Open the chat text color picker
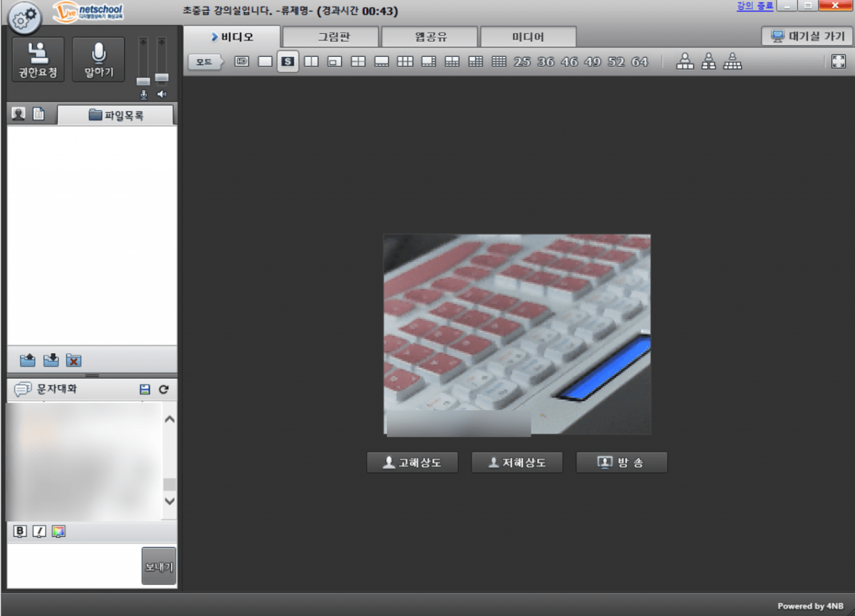Screen dimensions: 855x616 tap(58, 531)
